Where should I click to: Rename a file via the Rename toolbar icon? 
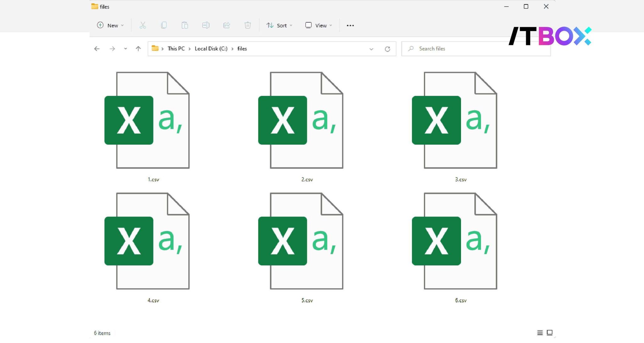click(x=206, y=25)
